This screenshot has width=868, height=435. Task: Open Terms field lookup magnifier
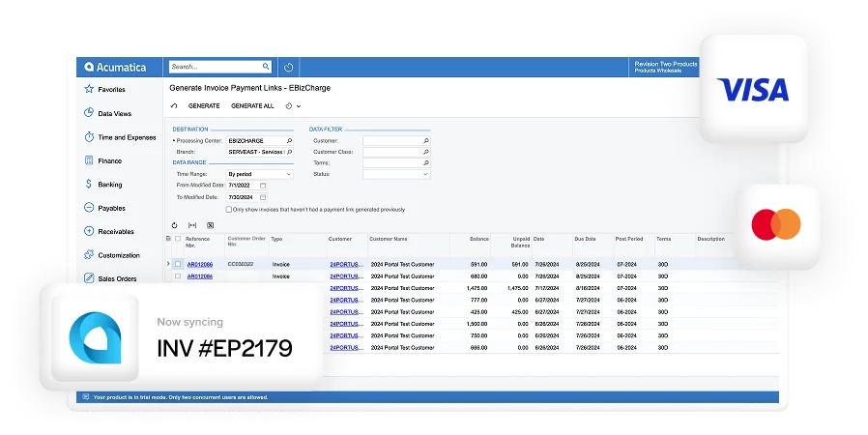click(425, 162)
